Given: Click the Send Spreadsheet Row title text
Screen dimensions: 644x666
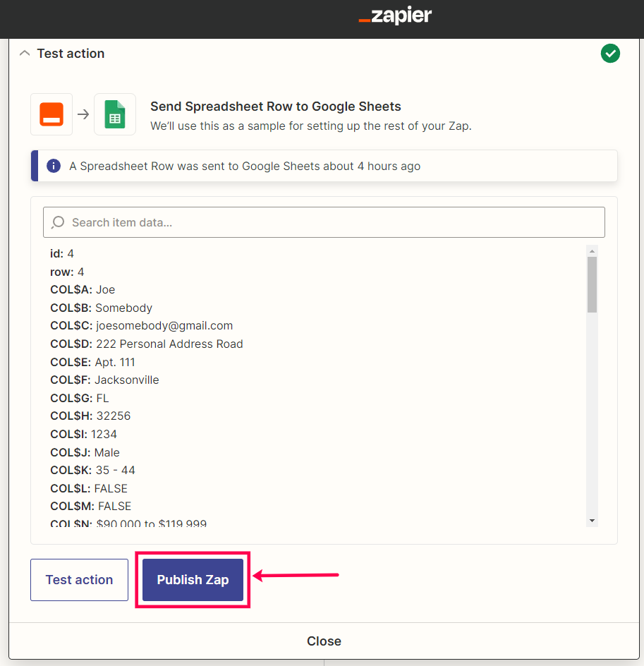Looking at the screenshot, I should [x=276, y=107].
